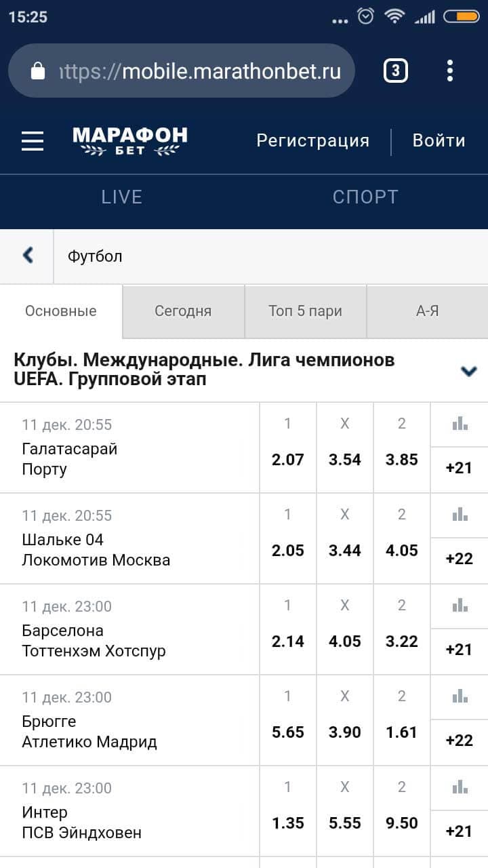
Task: Open the LIVE section
Action: 122,197
